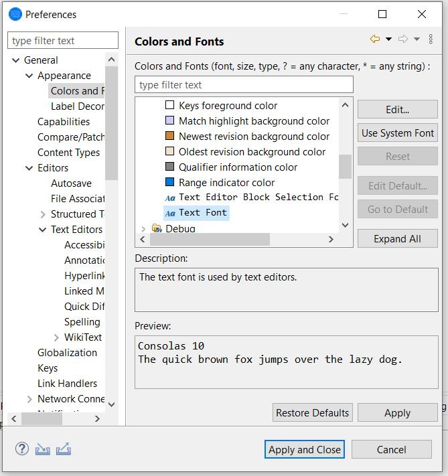448x476 pixels.
Task: Select Range indicator color entry
Action: (x=226, y=183)
